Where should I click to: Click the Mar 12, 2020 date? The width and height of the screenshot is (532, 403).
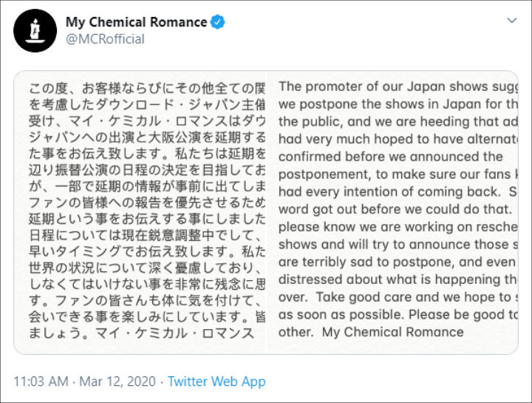[117, 382]
